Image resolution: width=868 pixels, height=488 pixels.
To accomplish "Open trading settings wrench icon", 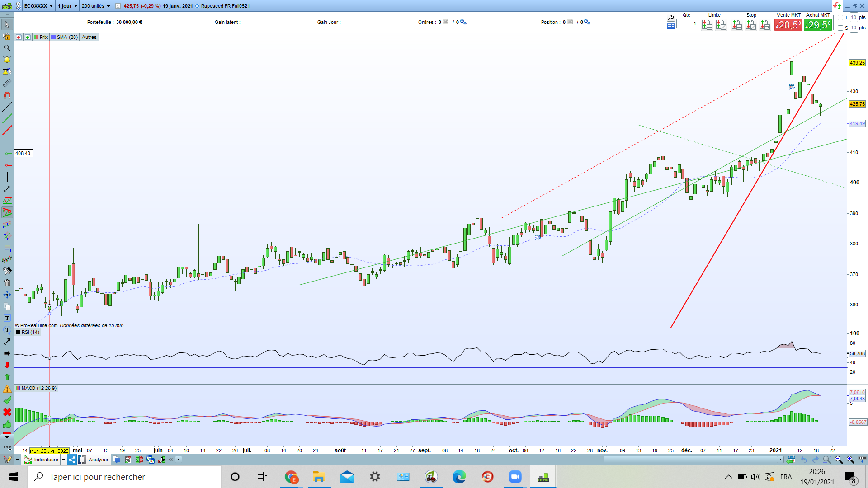I will (x=671, y=17).
